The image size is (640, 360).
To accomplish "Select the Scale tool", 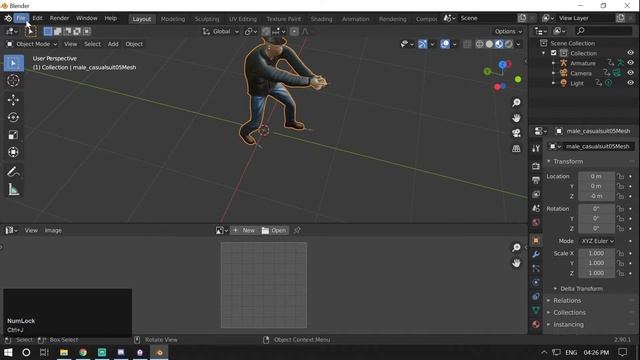I will coord(13,135).
